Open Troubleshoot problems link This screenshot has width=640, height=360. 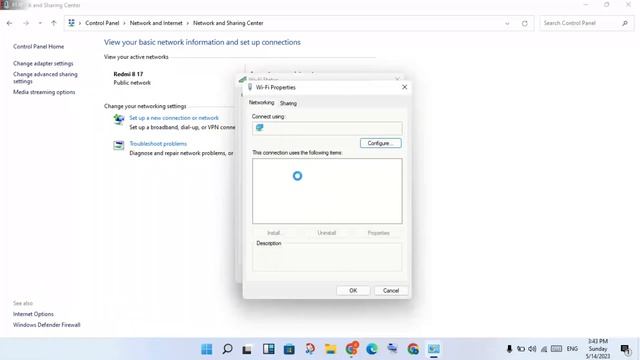pyautogui.click(x=158, y=144)
